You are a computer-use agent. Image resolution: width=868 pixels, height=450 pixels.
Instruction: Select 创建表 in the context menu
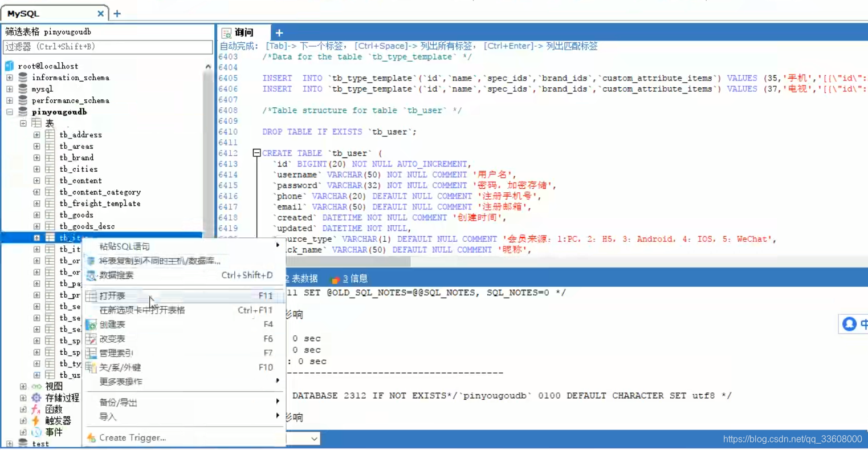[x=184, y=325]
